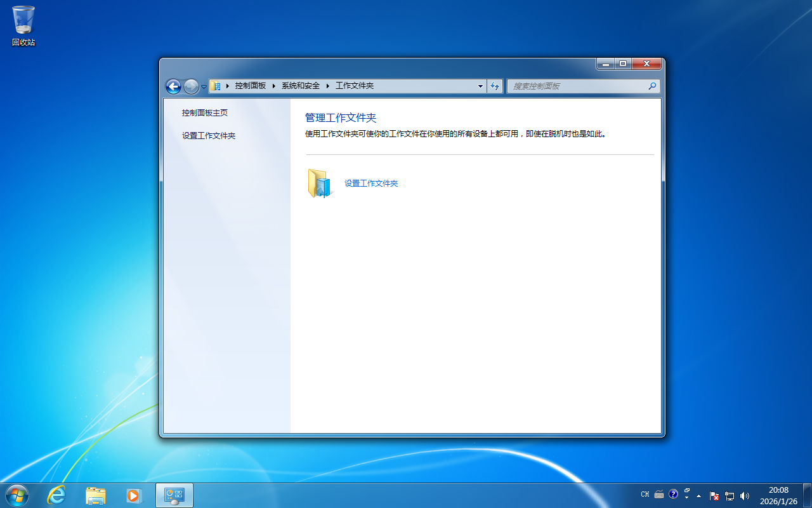The width and height of the screenshot is (812, 508).
Task: Open the Start menu orb
Action: (17, 495)
